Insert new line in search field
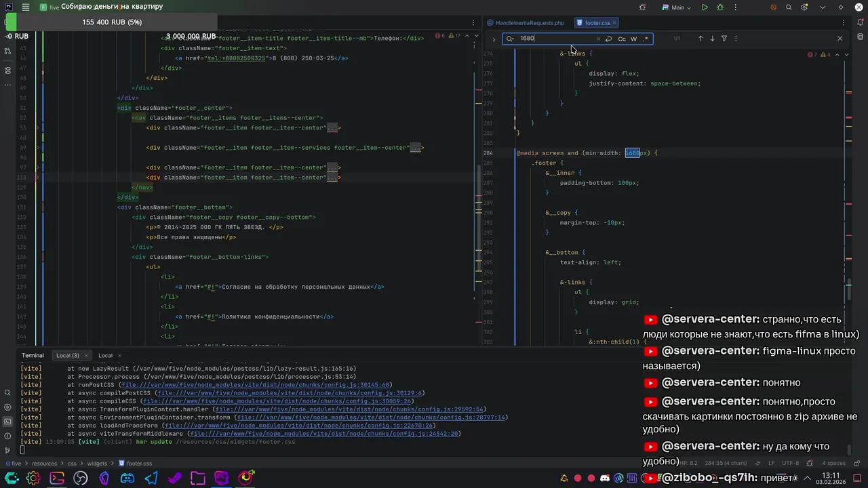 pyautogui.click(x=609, y=39)
